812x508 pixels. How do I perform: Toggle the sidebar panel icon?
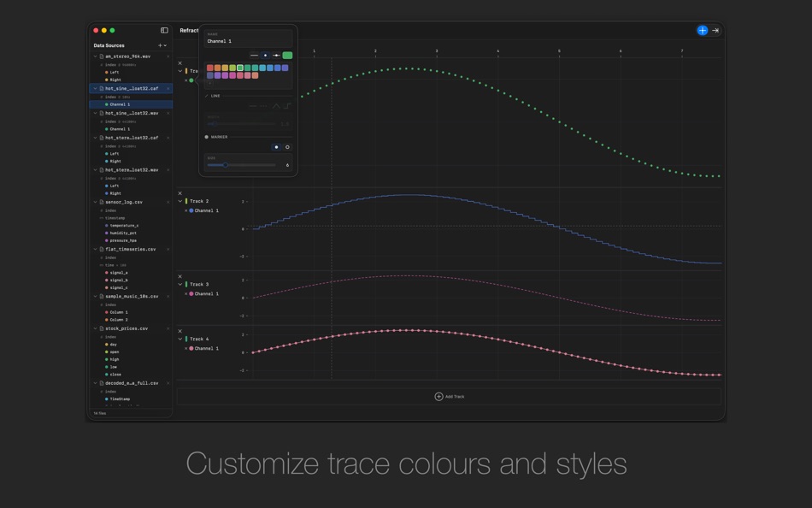[164, 31]
